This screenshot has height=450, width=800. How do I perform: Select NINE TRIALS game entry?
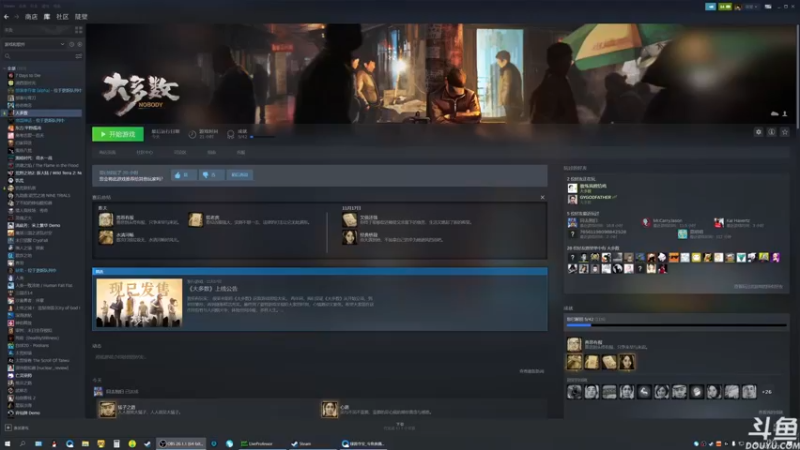pos(42,195)
